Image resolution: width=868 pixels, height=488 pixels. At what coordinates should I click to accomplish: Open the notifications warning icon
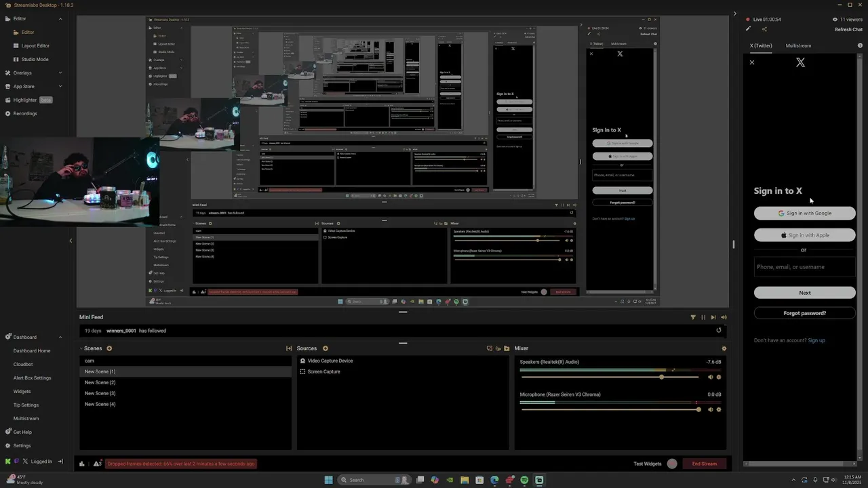pyautogui.click(x=97, y=464)
